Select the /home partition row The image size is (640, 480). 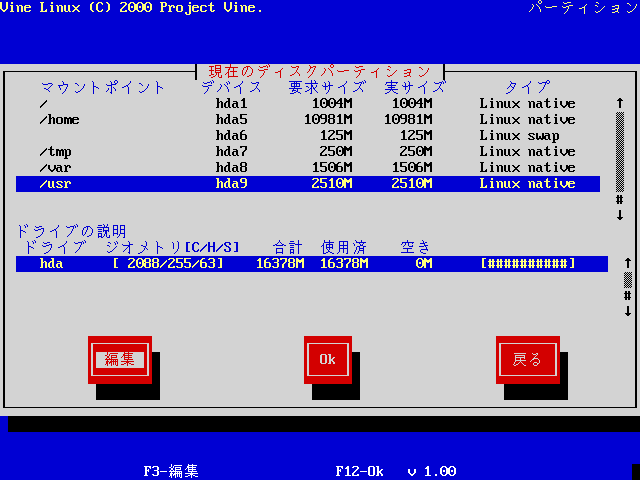[x=308, y=120]
